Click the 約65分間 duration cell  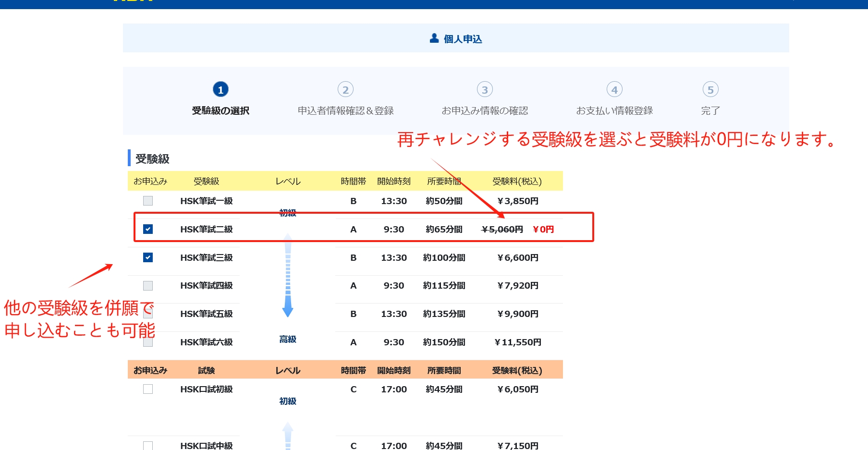click(x=444, y=229)
